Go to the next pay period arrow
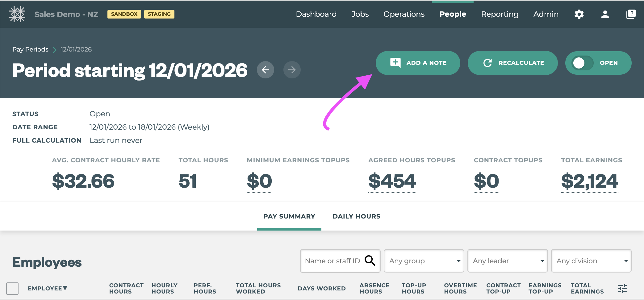644x300 pixels. tap(292, 70)
